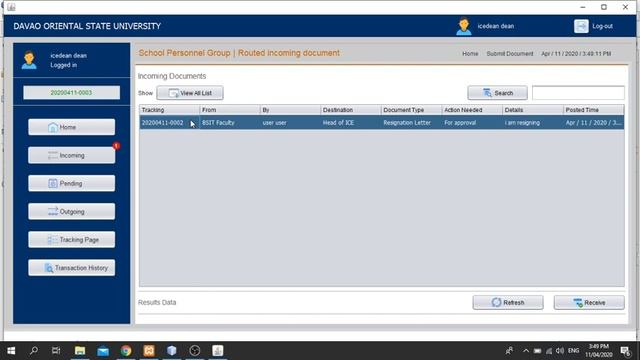Screen dimensions: 640x360
Task: Open the Tracking Page
Action: click(x=71, y=240)
